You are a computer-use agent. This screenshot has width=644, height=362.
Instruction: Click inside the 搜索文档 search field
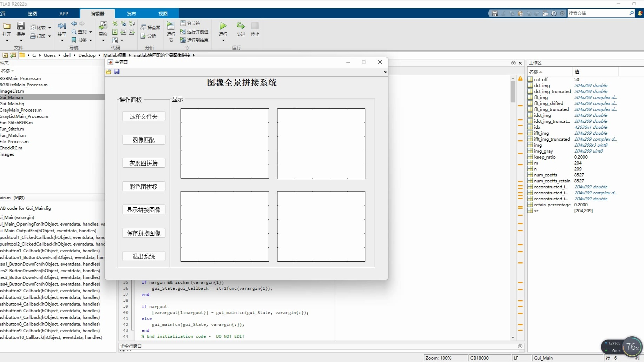[x=597, y=13]
